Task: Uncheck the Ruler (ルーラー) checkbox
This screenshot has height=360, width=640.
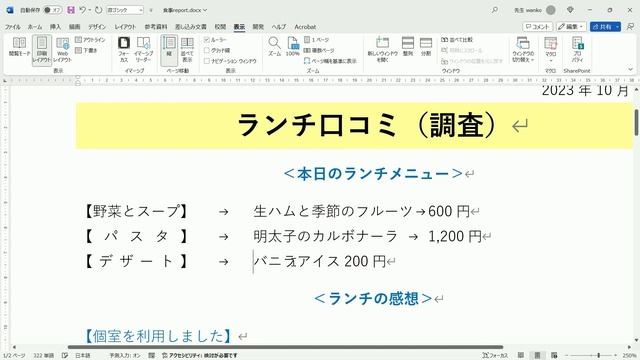Action: 207,40
